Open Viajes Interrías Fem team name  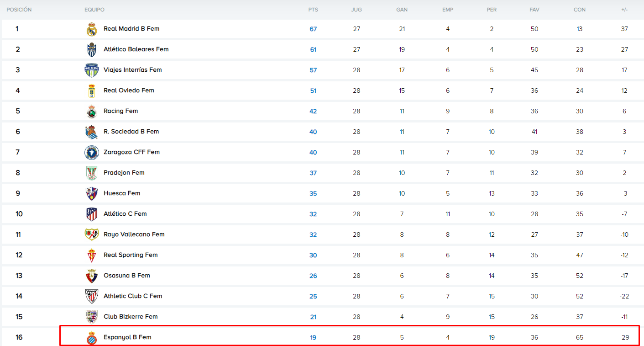tap(132, 70)
